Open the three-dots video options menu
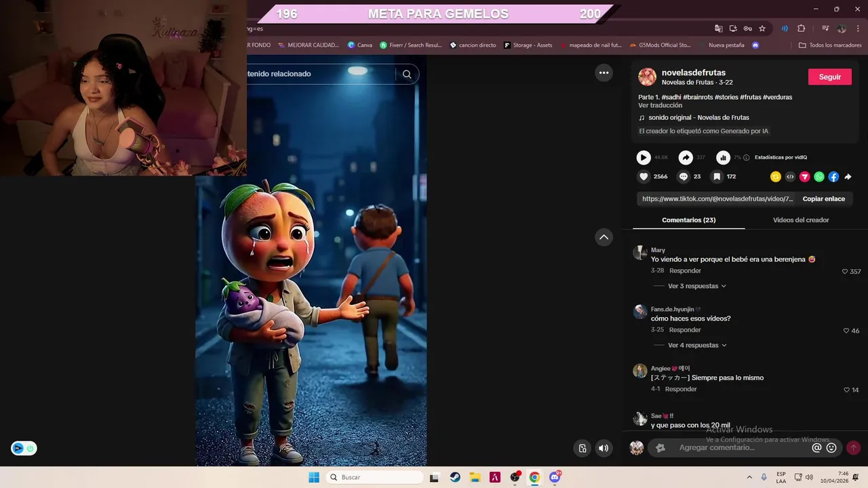 (x=604, y=73)
